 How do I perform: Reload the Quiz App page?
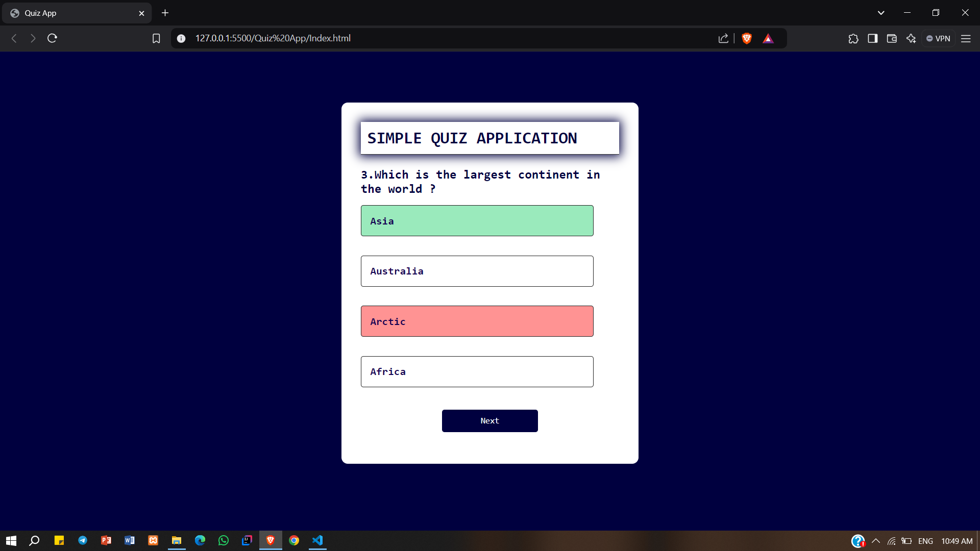click(x=52, y=38)
